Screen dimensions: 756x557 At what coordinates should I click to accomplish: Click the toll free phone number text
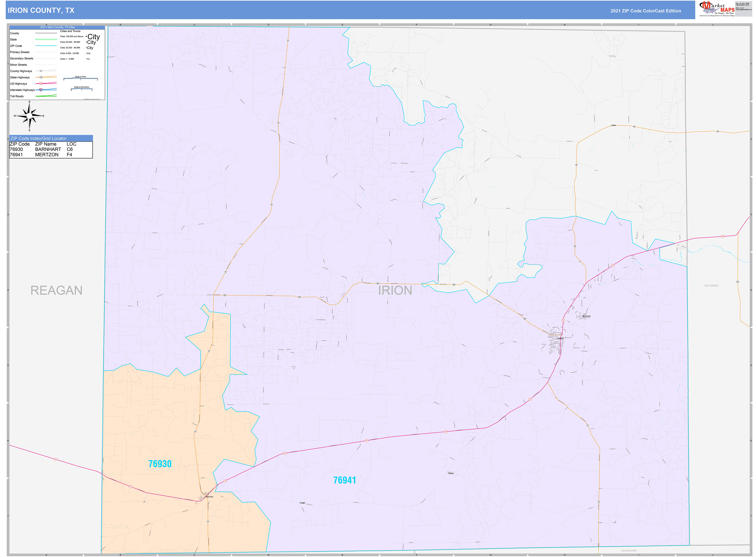pyautogui.click(x=742, y=5)
